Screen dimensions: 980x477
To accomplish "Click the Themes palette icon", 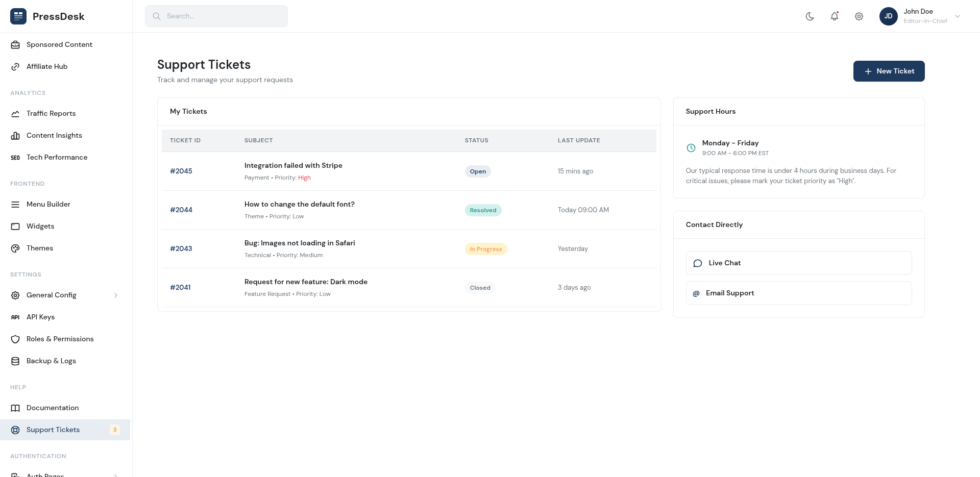I will point(15,248).
